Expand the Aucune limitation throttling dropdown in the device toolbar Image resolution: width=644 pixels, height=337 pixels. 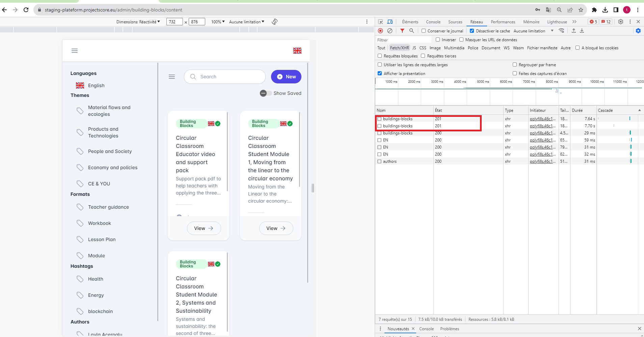click(x=246, y=22)
